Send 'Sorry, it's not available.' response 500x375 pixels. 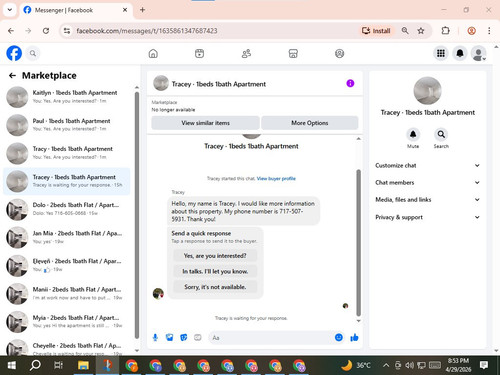coord(215,287)
